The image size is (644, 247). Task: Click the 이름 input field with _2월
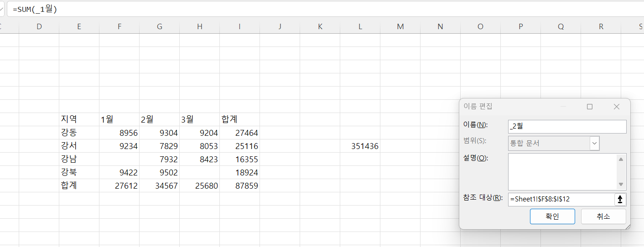pos(567,127)
